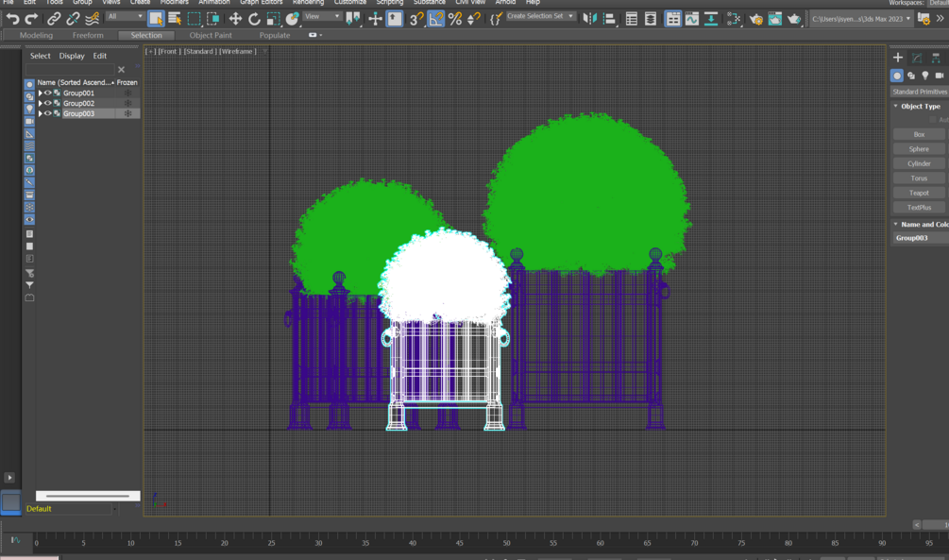
Task: Choose the Select Object tool
Action: click(156, 19)
